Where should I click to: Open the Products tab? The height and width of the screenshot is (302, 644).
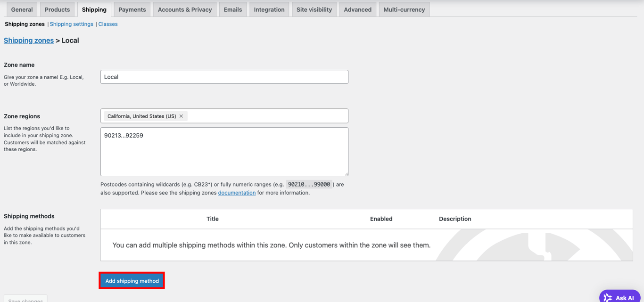point(57,9)
